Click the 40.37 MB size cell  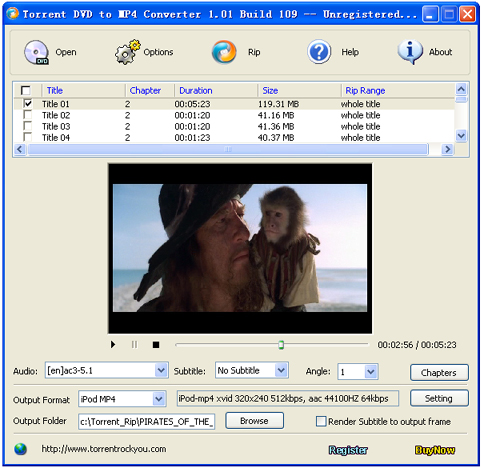point(276,138)
